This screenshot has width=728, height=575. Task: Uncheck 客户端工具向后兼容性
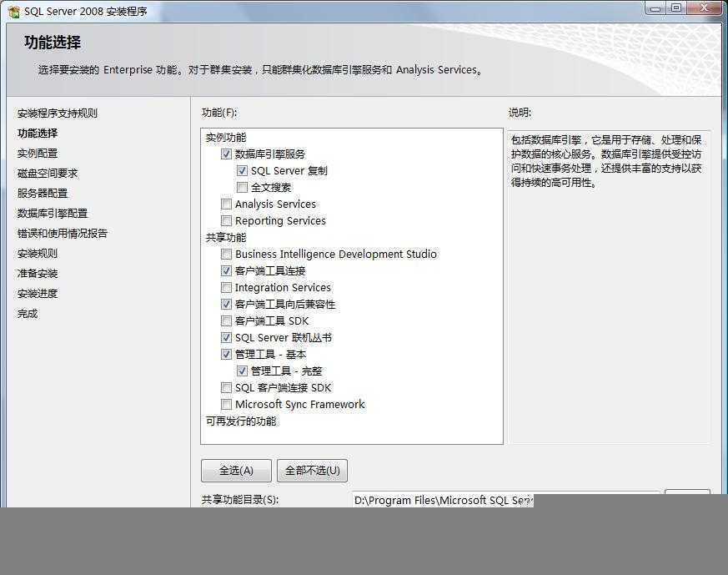tap(227, 304)
